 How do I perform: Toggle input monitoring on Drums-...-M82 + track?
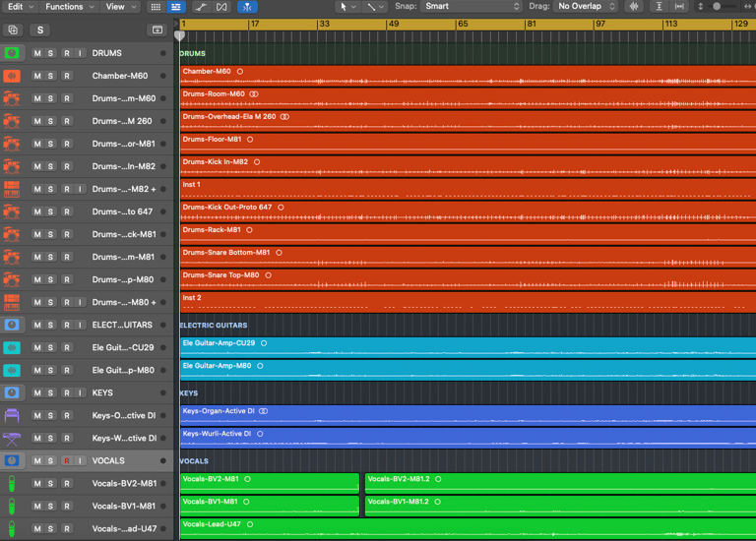(x=80, y=189)
